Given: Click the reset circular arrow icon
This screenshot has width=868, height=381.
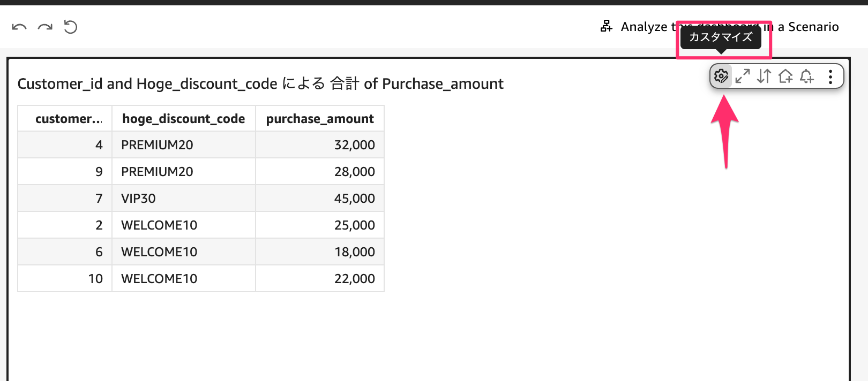Looking at the screenshot, I should 71,27.
